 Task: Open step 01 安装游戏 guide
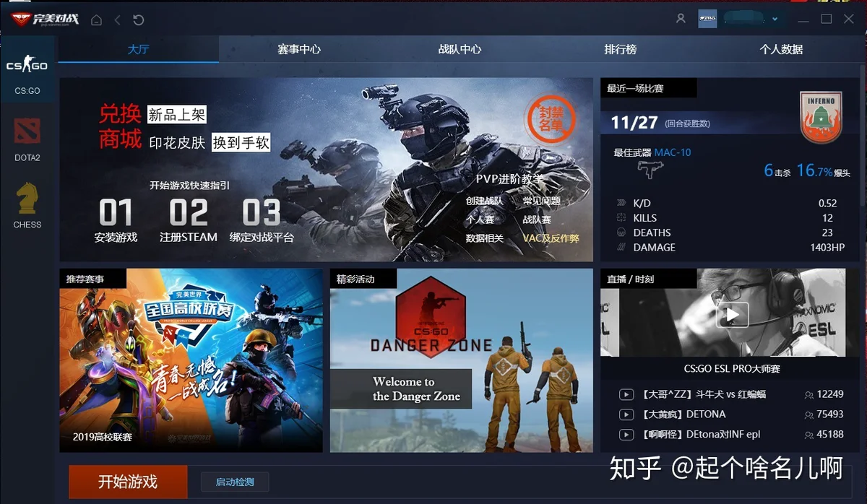coord(116,220)
